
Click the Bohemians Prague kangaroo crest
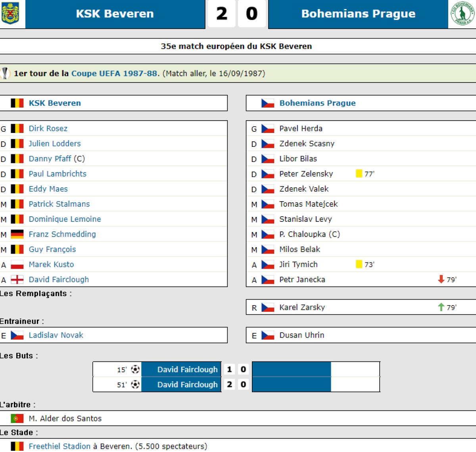click(462, 13)
